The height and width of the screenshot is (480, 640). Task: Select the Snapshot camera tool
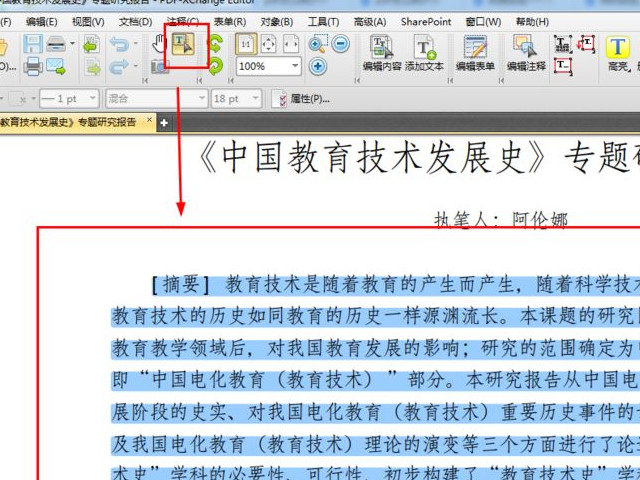160,67
